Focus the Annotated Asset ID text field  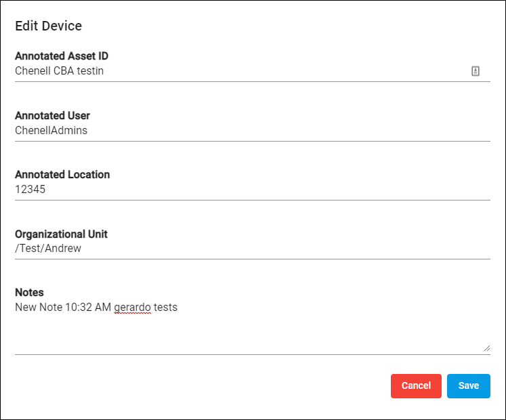coord(242,71)
